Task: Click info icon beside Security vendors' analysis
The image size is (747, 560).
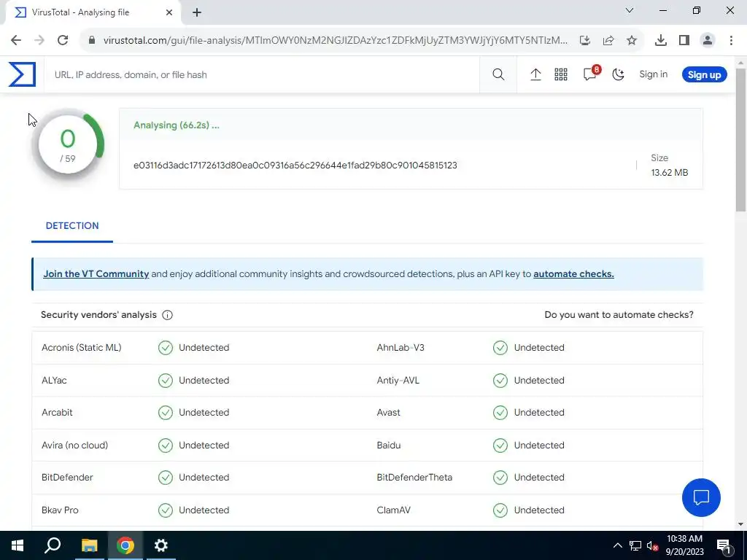Action: (167, 315)
